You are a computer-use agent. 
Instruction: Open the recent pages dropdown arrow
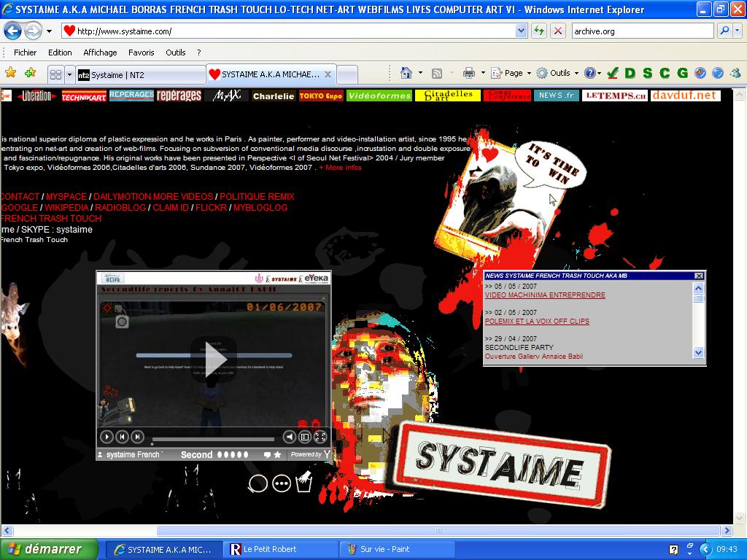49,31
